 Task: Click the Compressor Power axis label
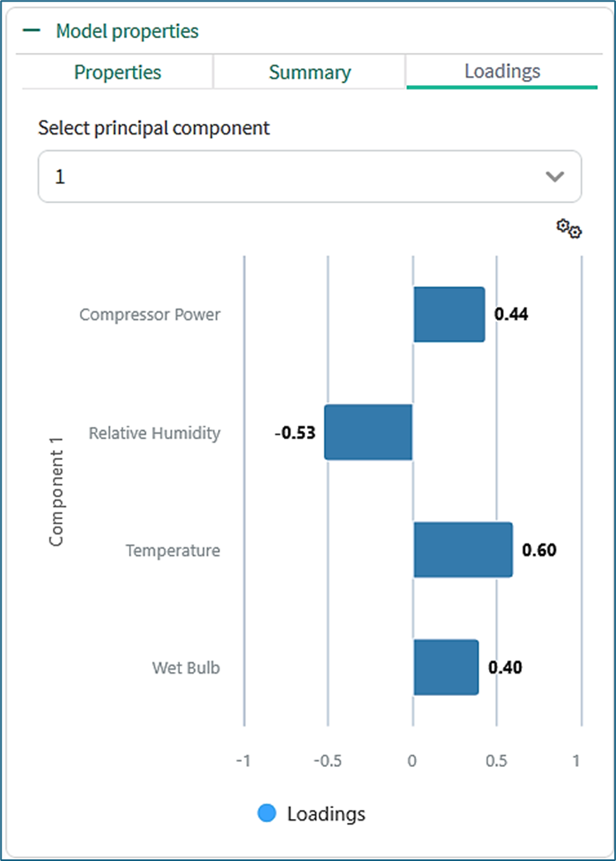[x=149, y=315]
